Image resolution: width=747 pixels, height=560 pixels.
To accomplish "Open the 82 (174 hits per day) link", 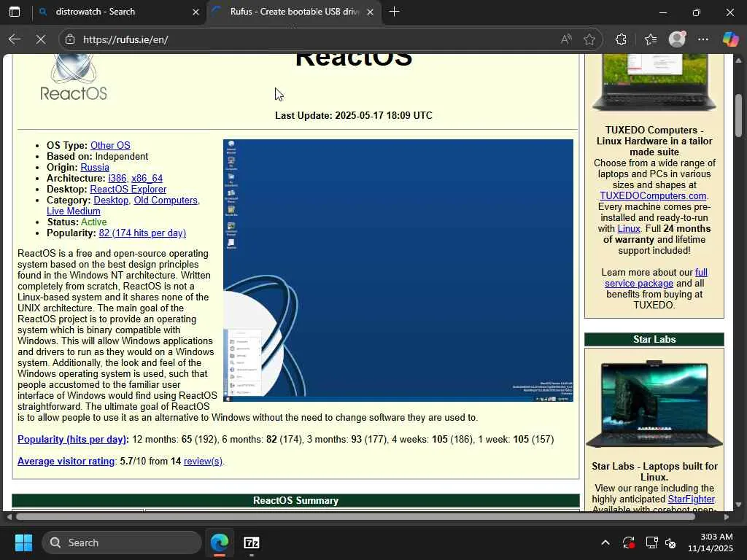I will (x=142, y=233).
